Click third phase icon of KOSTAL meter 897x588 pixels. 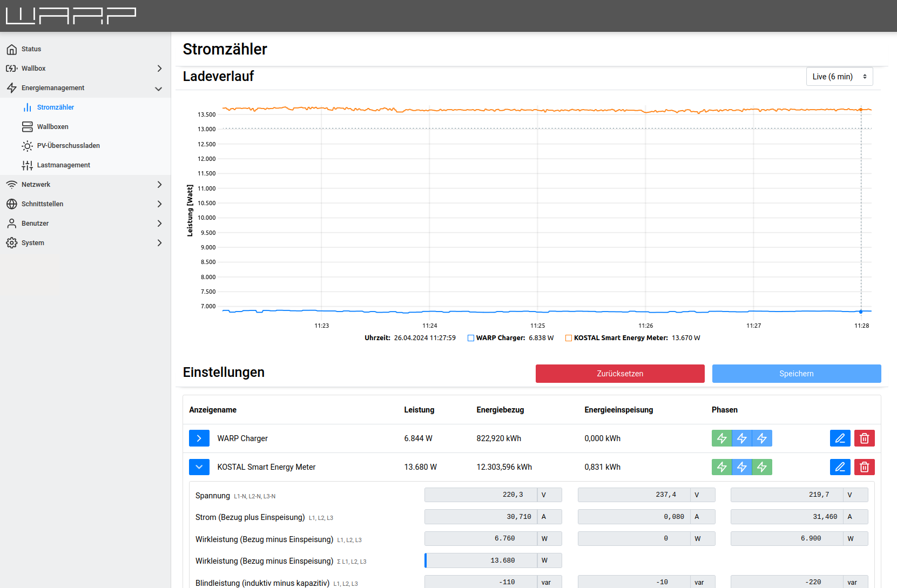coord(762,467)
